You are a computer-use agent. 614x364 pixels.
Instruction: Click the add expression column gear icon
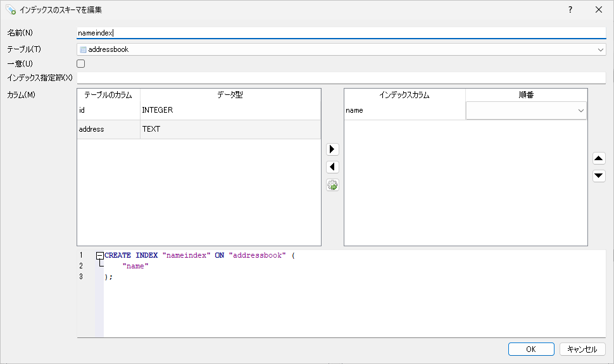[332, 185]
